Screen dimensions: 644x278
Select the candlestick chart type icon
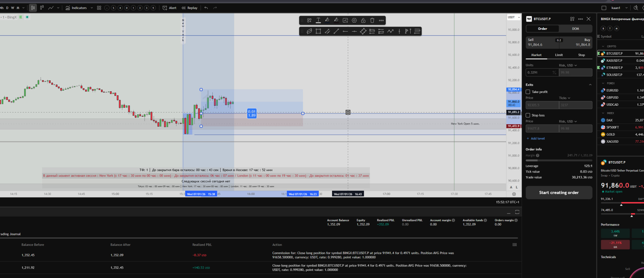pyautogui.click(x=33, y=8)
